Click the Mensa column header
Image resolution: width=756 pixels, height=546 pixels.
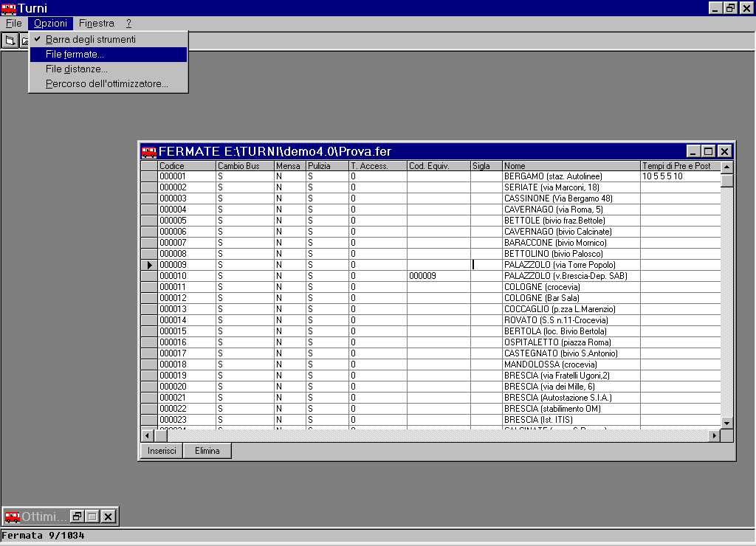(x=290, y=166)
